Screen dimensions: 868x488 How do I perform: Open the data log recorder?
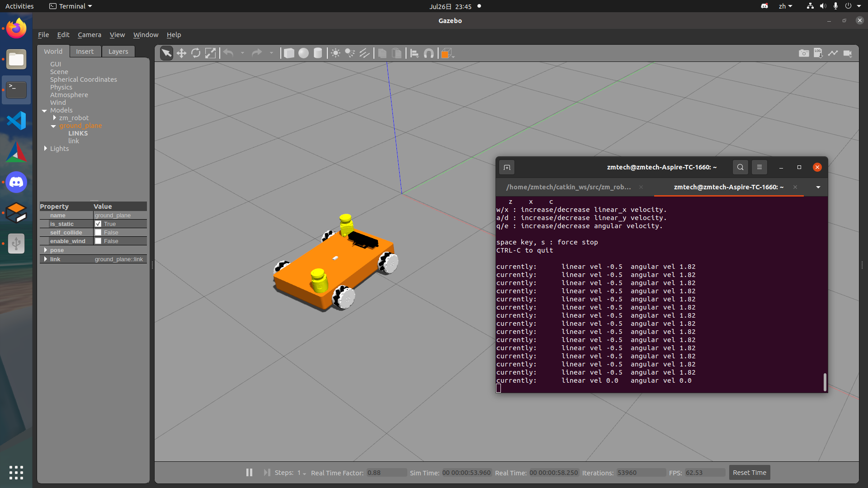click(818, 53)
